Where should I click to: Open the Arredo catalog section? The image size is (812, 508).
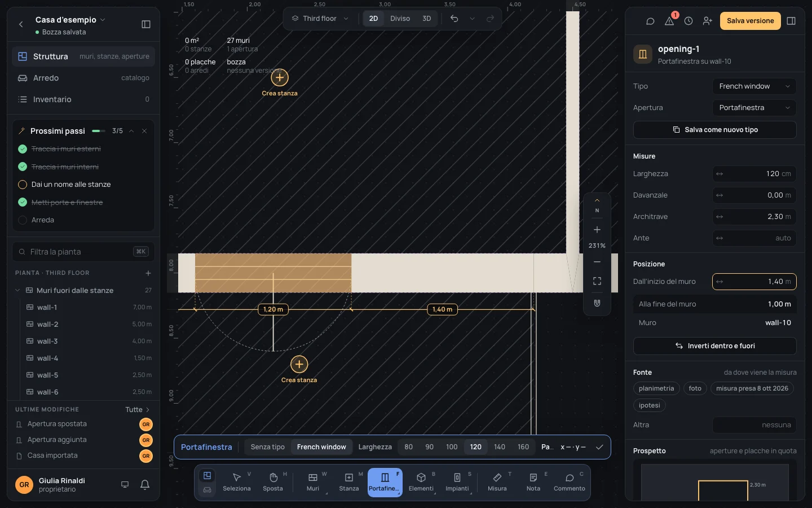point(83,78)
